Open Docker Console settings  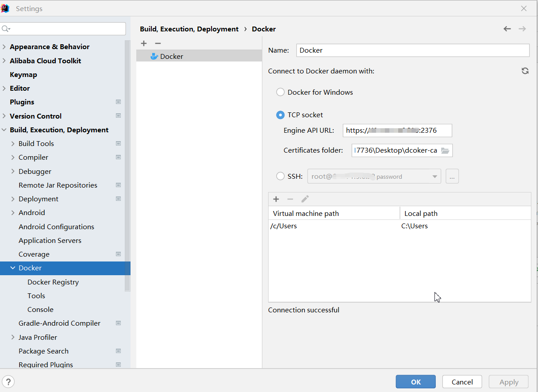40,310
